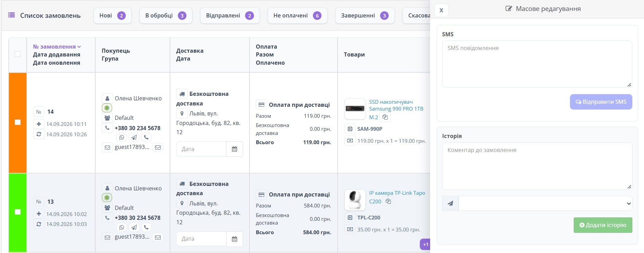Image resolution: width=644 pixels, height=253 pixels.
Task: Open calendar picker for order 14 delivery date
Action: (x=234, y=149)
